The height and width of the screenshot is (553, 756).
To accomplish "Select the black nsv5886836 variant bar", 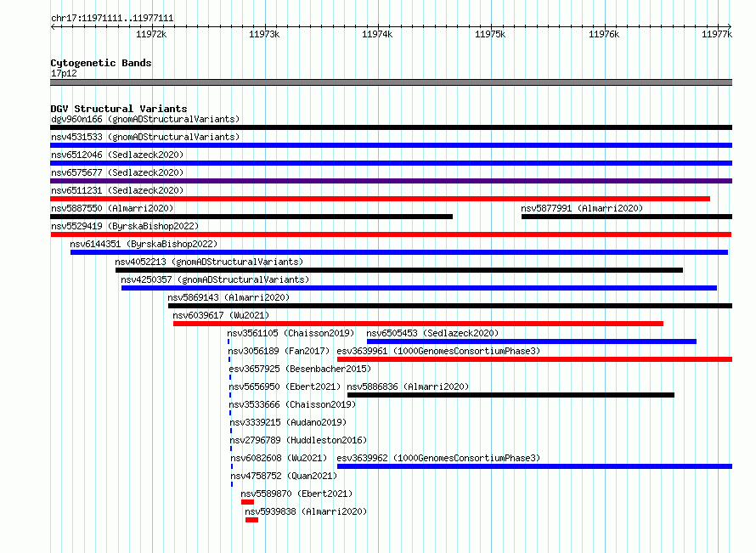I will (x=511, y=395).
